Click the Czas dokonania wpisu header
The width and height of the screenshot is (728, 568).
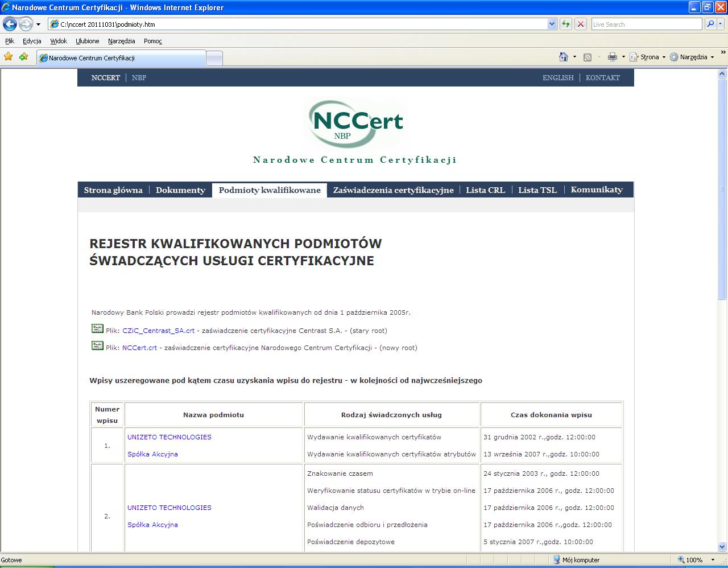click(x=551, y=415)
